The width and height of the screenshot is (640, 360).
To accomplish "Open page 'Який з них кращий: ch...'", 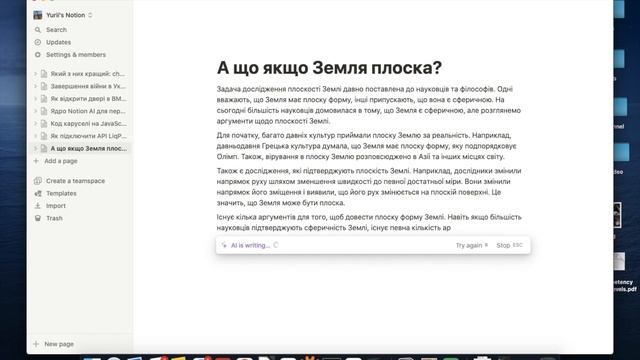I will [x=87, y=74].
